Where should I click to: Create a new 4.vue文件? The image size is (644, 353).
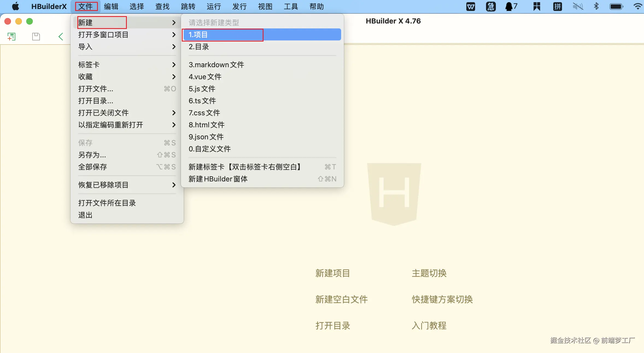(x=262, y=77)
